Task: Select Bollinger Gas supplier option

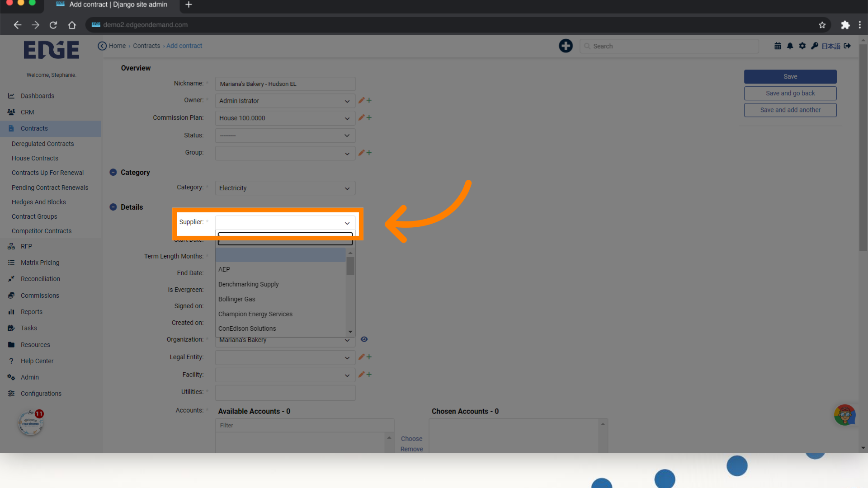Action: [280, 299]
